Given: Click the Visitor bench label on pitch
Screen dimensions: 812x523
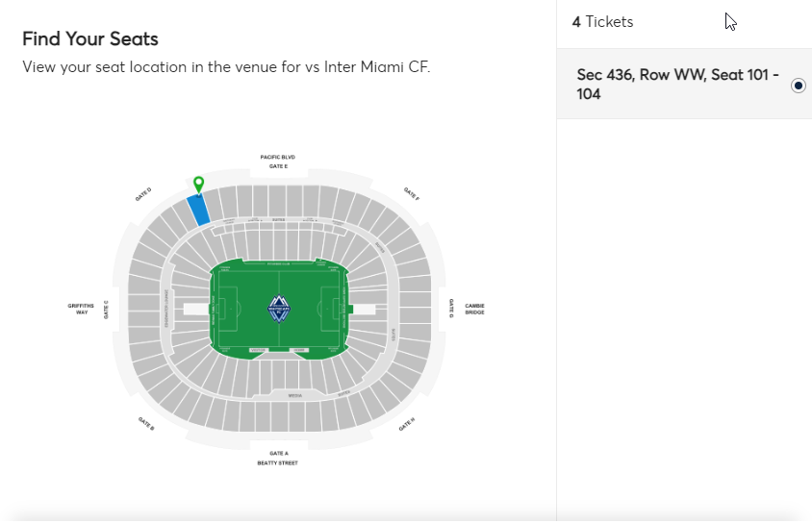Looking at the screenshot, I should coord(258,350).
